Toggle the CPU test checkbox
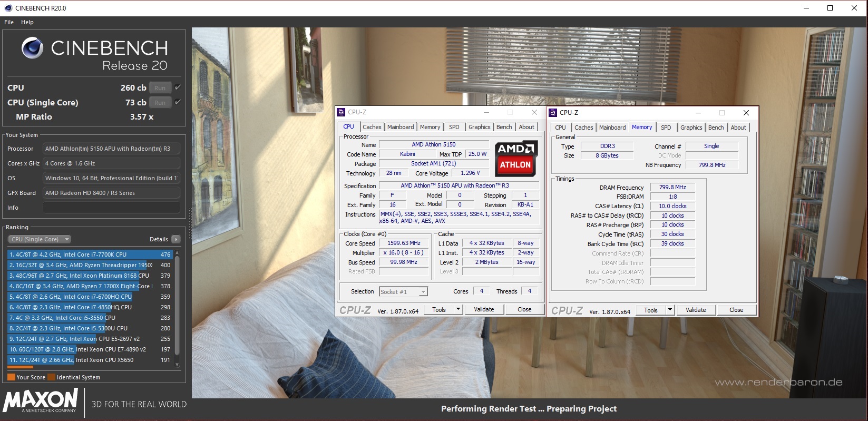The height and width of the screenshot is (421, 868). 178,87
